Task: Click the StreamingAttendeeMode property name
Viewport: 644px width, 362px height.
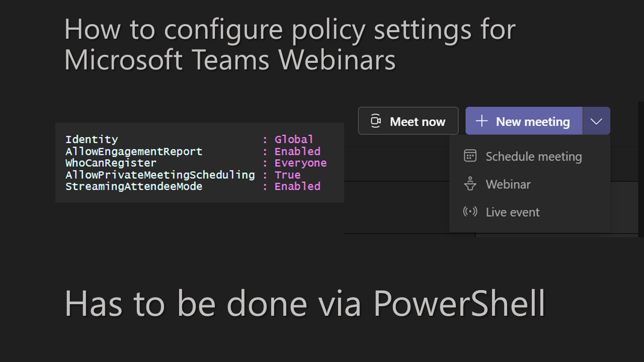Action: (134, 187)
